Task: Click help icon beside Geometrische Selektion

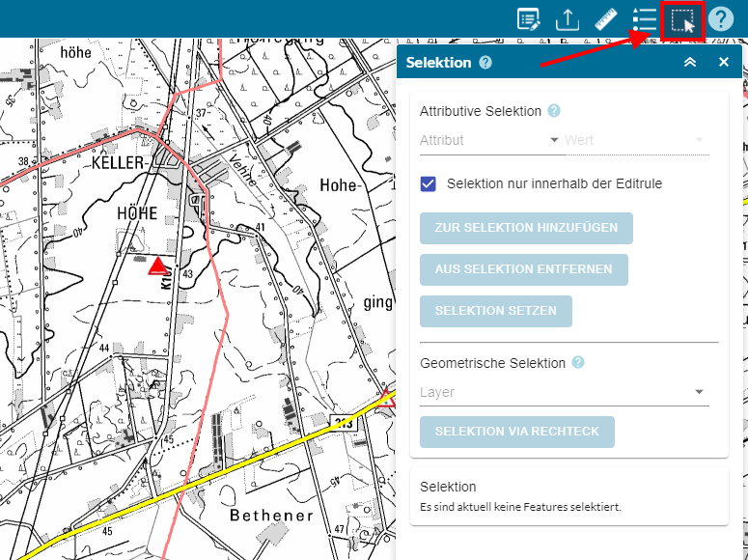Action: [578, 363]
